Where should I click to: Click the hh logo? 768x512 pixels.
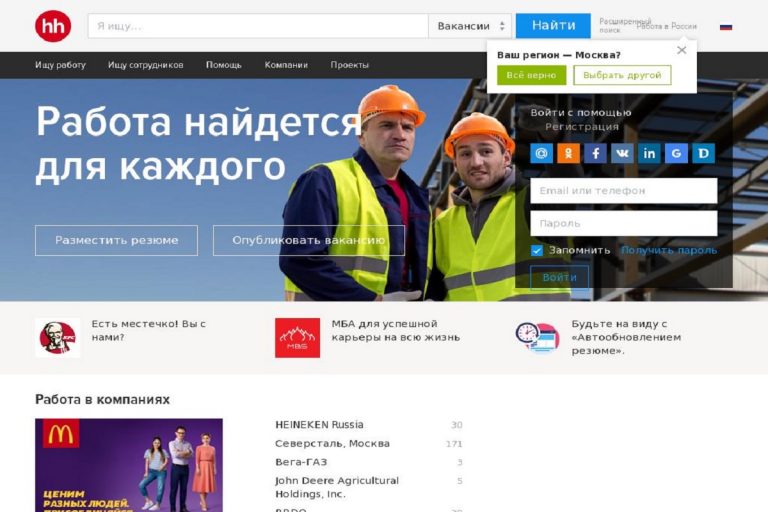tap(53, 26)
